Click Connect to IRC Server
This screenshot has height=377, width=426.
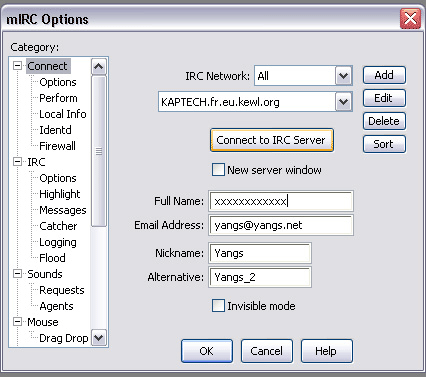(272, 140)
